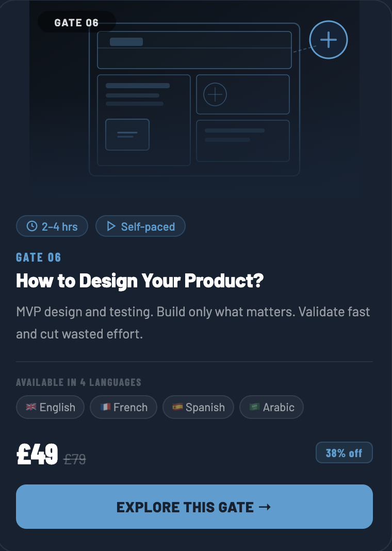Screen dimensions: 392x551
Task: Select the French language pill
Action: pyautogui.click(x=123, y=407)
